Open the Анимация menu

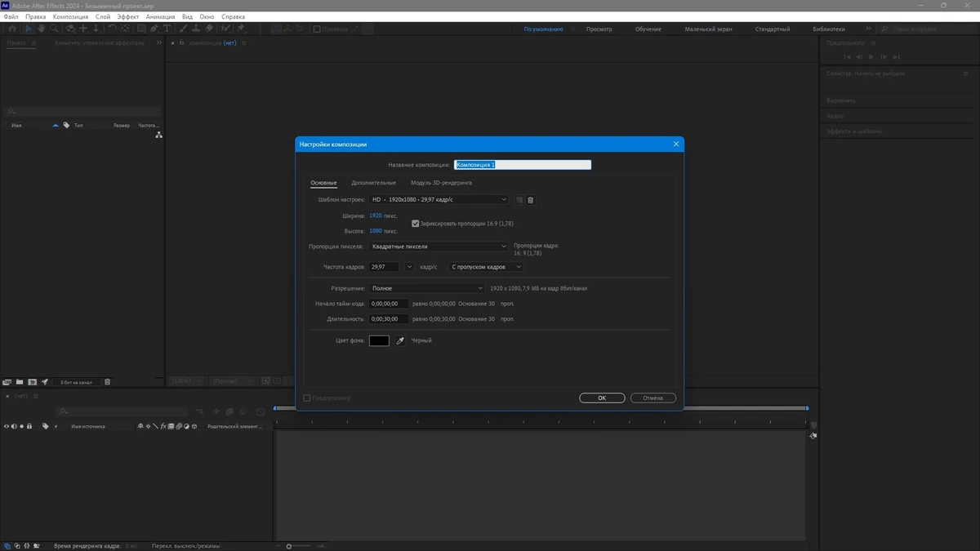tap(161, 16)
